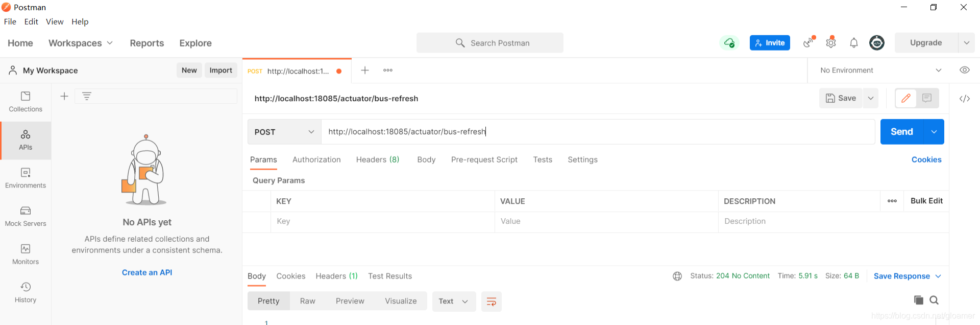Expand the Save button arrow options

[x=871, y=98]
